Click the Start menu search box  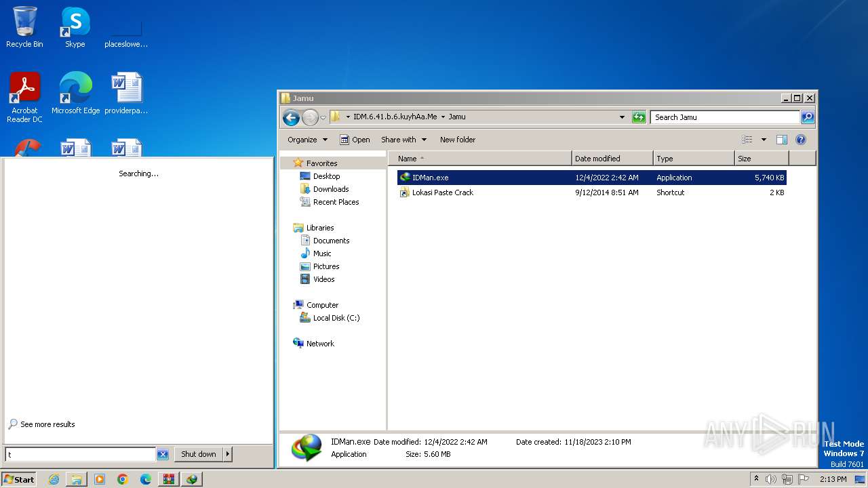tap(80, 455)
